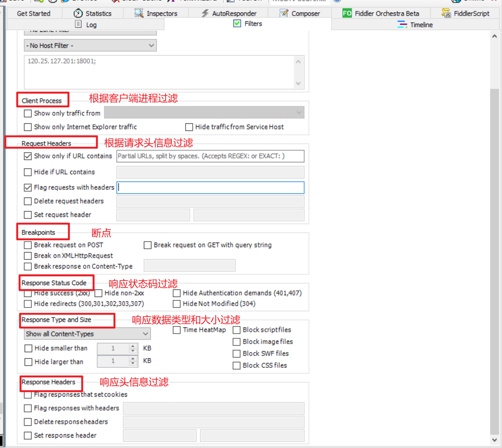The width and height of the screenshot is (502, 448).
Task: Click the Filters panel vertical scrollbar
Action: pyautogui.click(x=494, y=237)
